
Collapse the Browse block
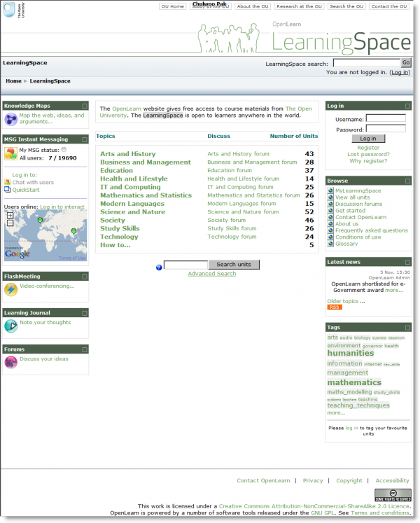coord(407,181)
